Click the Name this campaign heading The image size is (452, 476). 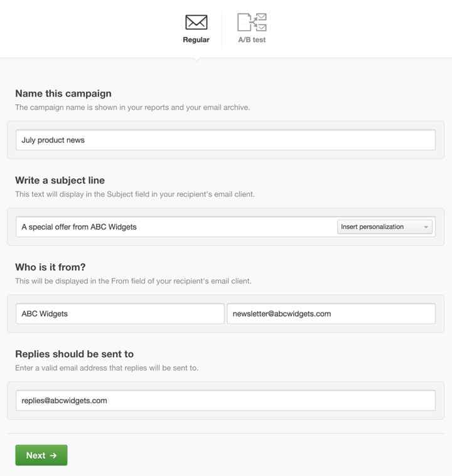(x=63, y=93)
